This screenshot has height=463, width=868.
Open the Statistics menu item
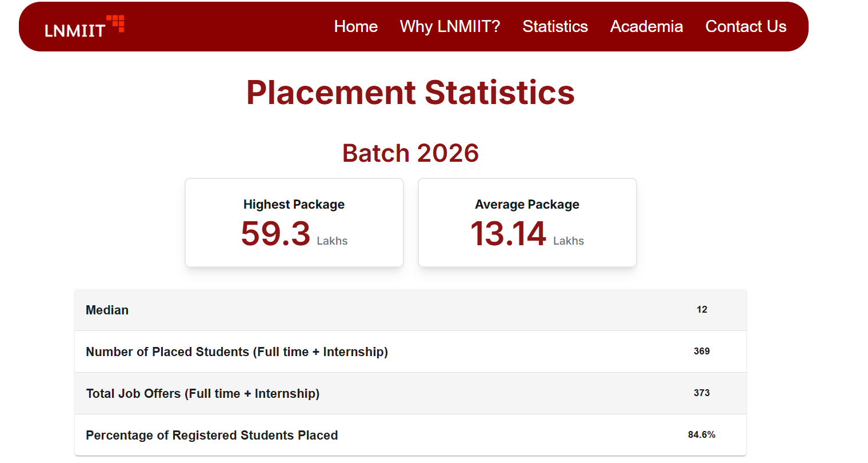tap(555, 26)
